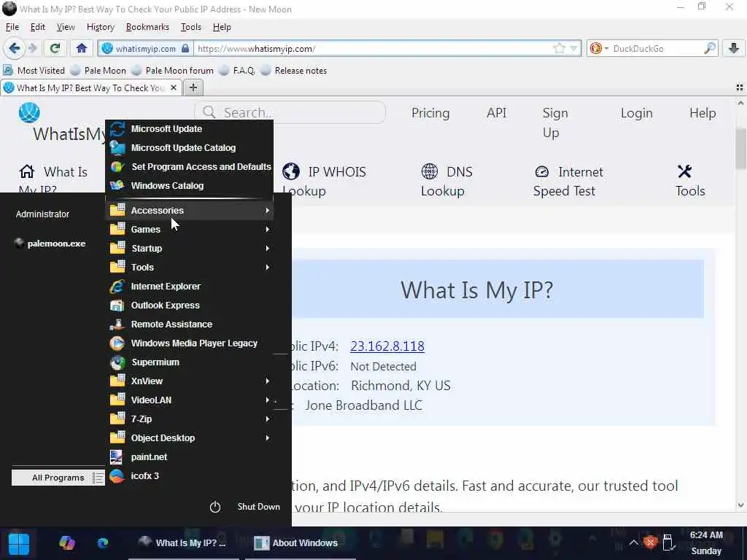The image size is (747, 560).
Task: Open the Edit menu
Action: pos(38,27)
